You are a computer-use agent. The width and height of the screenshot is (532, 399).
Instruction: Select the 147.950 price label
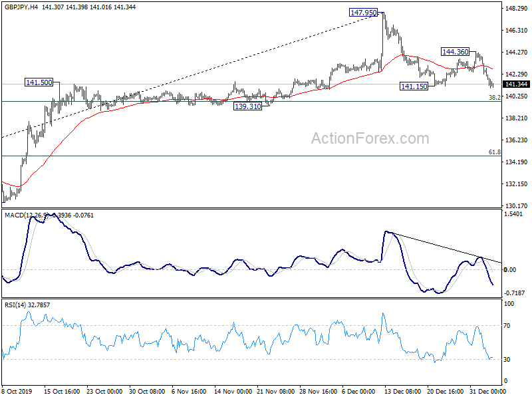click(x=363, y=13)
